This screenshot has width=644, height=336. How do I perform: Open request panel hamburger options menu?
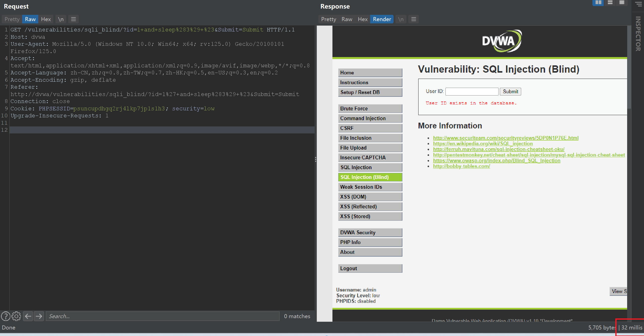click(73, 19)
